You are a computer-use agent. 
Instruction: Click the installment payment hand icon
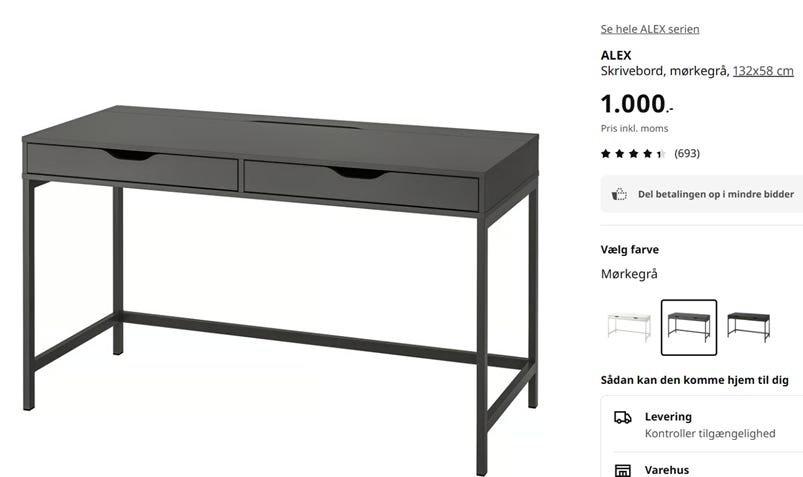tap(619, 194)
